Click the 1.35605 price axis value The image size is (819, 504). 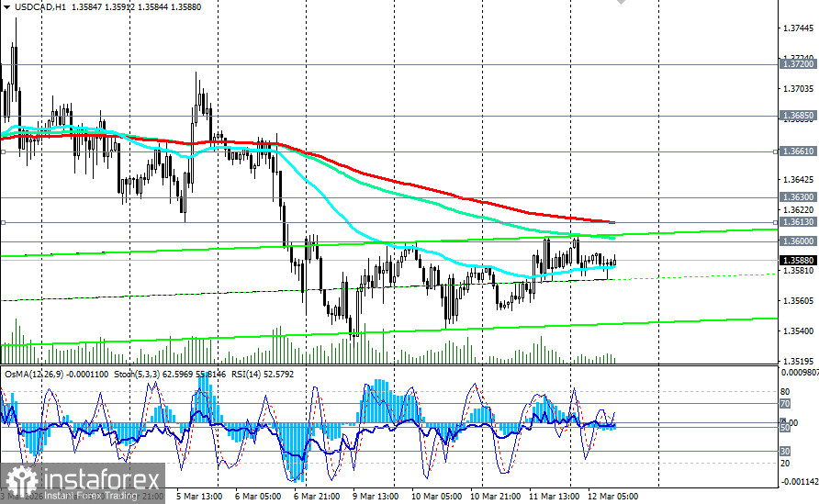[x=799, y=301]
